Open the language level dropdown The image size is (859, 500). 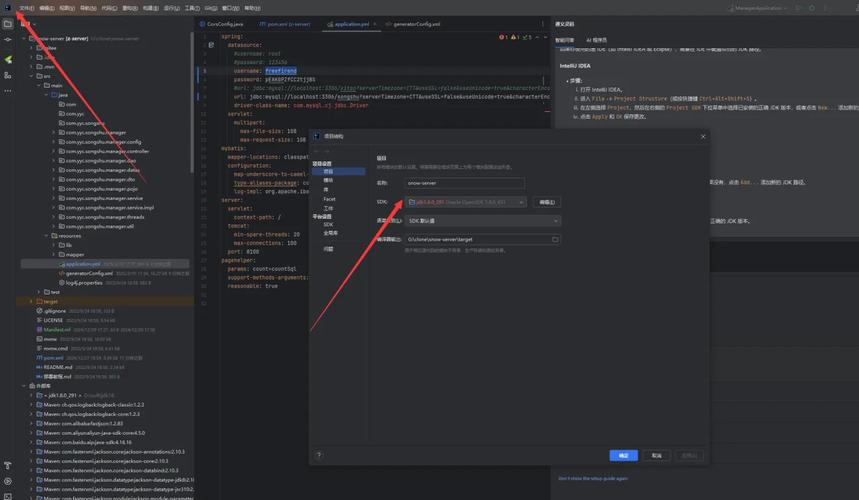(482, 221)
